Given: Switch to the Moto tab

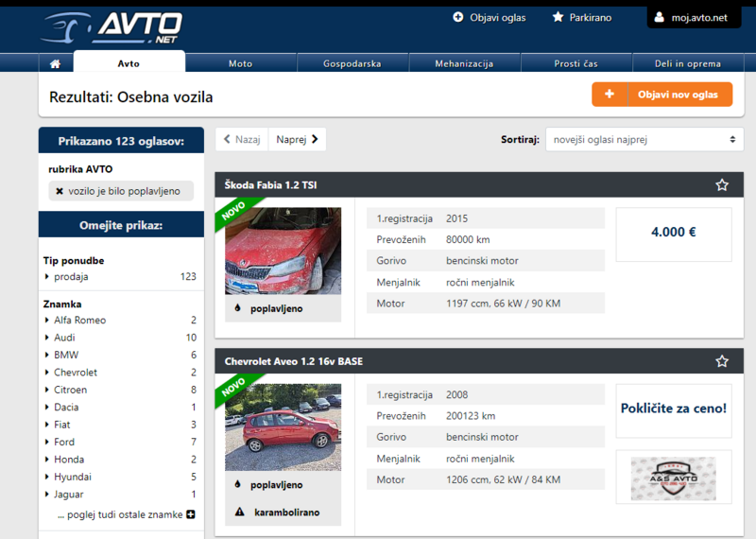Looking at the screenshot, I should tap(240, 63).
